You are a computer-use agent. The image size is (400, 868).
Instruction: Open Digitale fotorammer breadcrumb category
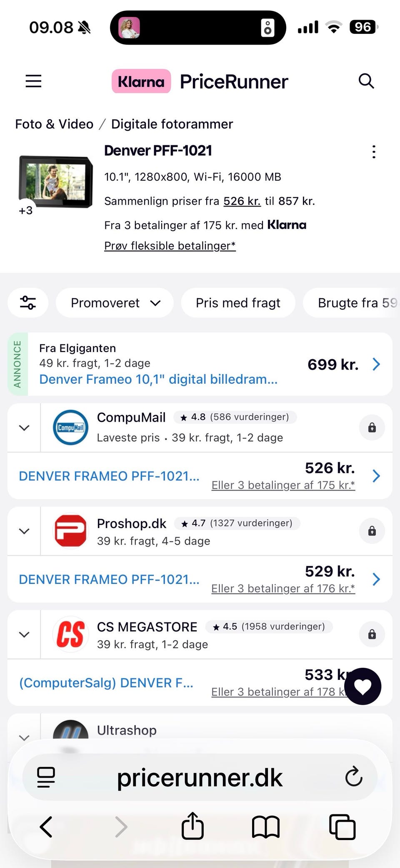point(172,124)
